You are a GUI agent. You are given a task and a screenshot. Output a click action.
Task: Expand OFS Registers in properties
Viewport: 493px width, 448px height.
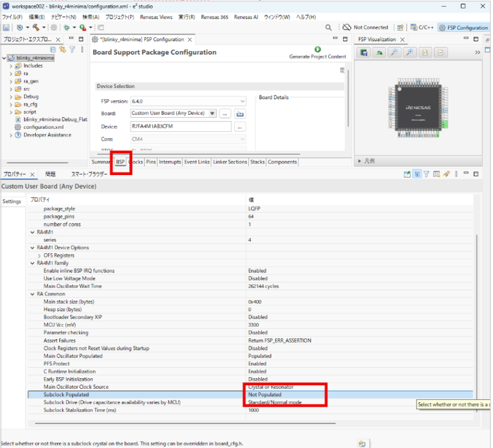tap(39, 256)
